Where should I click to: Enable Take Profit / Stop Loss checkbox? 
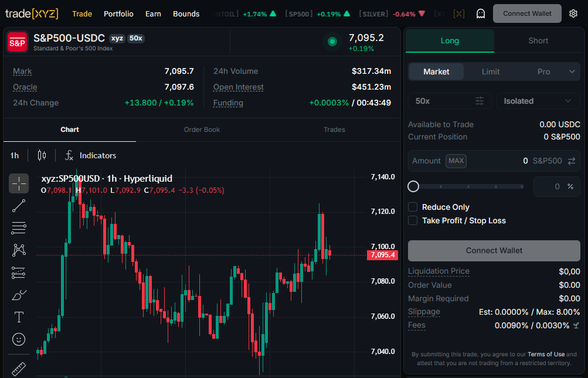[413, 220]
